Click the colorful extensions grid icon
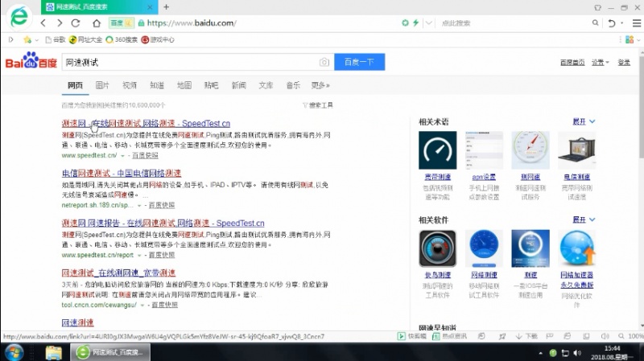The width and height of the screenshot is (644, 361). [630, 39]
